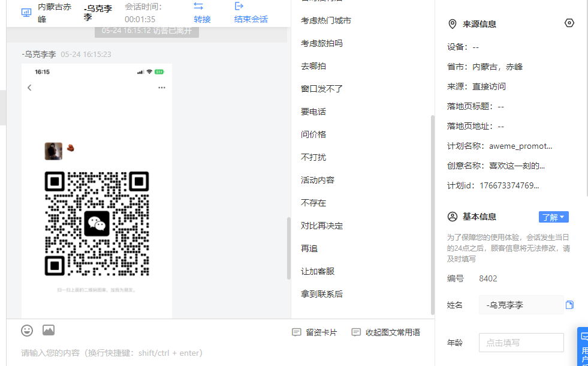The image size is (588, 366).
Task: Click the visitor name -乌克李李 in header
Action: 98,13
